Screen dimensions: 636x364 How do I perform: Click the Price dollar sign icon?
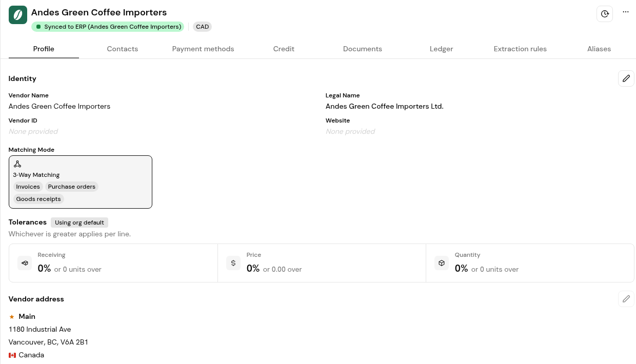click(233, 263)
